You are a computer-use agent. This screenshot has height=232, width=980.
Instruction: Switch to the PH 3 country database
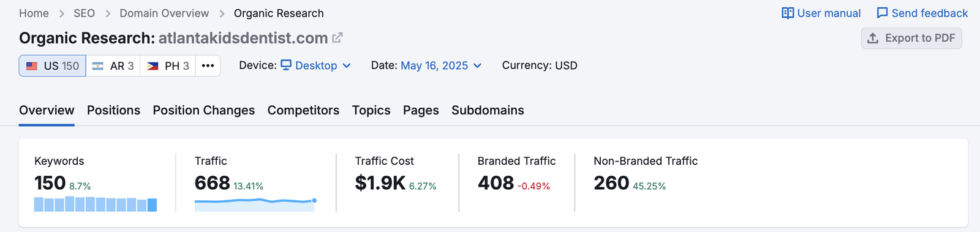click(x=168, y=65)
